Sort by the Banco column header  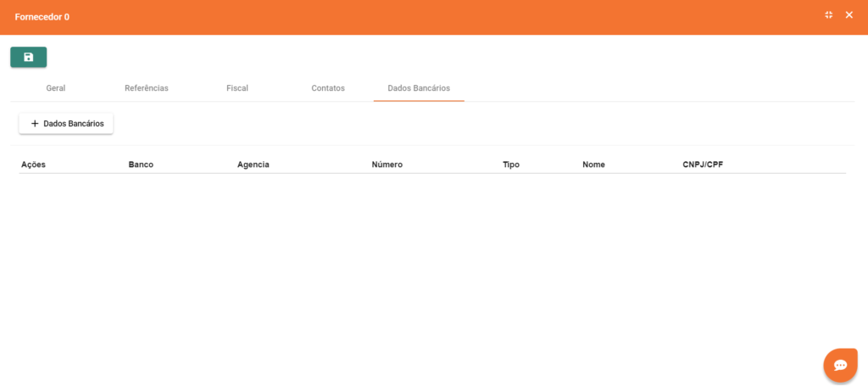pyautogui.click(x=141, y=165)
